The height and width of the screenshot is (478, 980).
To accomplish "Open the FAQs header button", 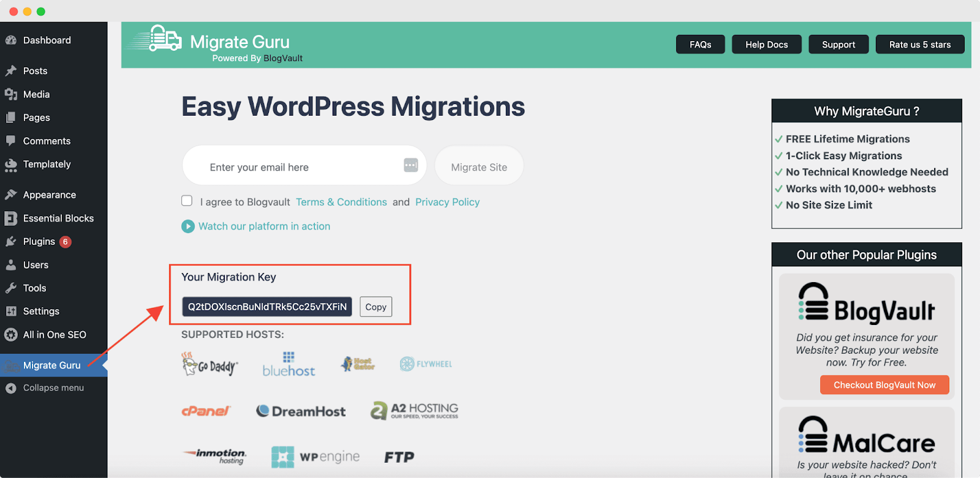I will click(x=700, y=45).
